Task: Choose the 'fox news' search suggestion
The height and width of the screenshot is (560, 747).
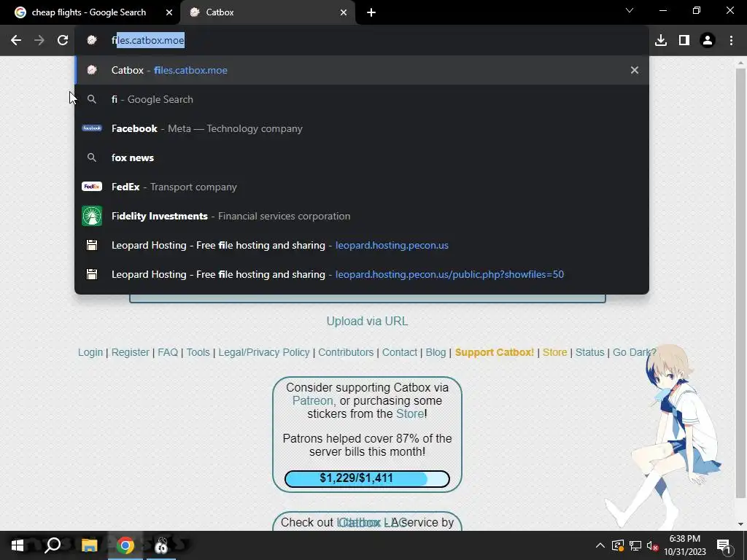Action: pos(362,157)
